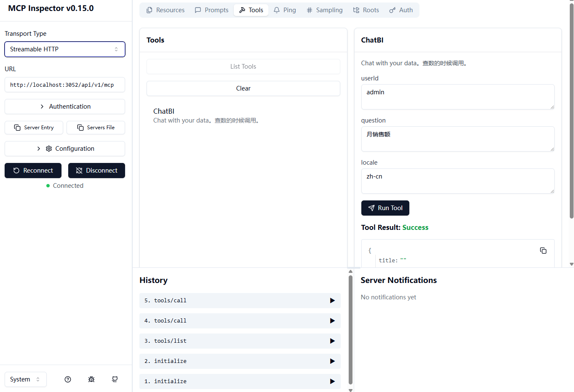This screenshot has width=574, height=392.
Task: Expand history entry 5 tools/call
Action: (x=240, y=301)
